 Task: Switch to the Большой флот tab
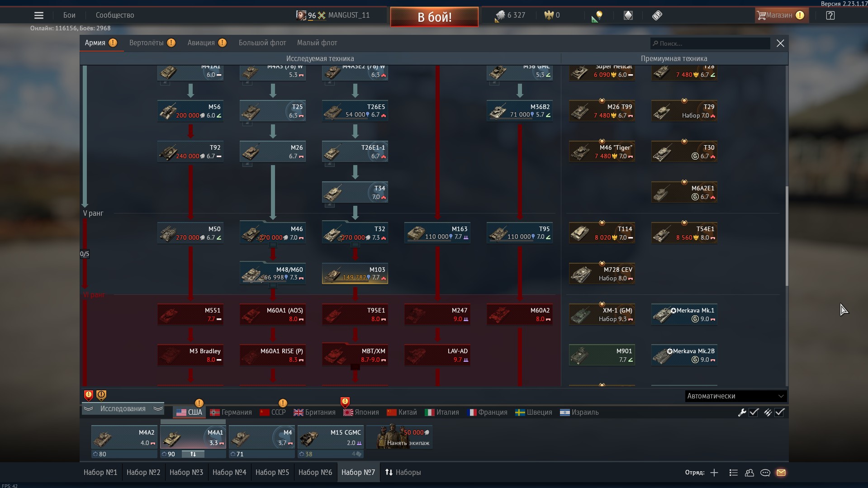click(262, 43)
